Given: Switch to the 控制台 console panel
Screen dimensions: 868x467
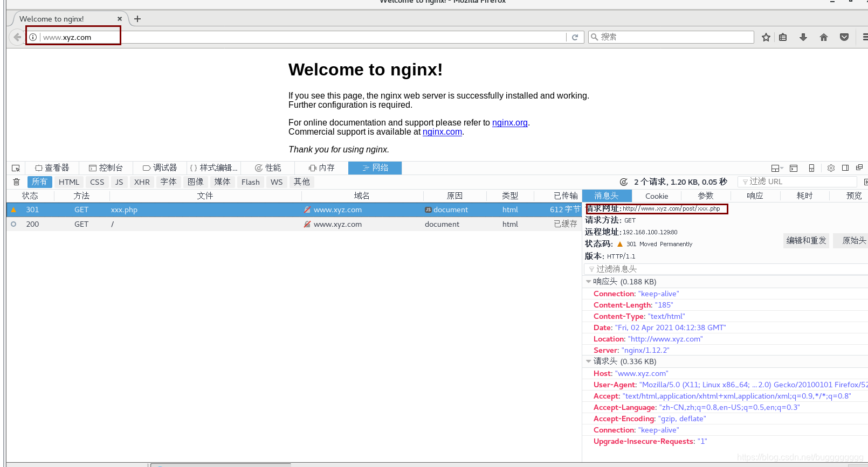Looking at the screenshot, I should (106, 168).
